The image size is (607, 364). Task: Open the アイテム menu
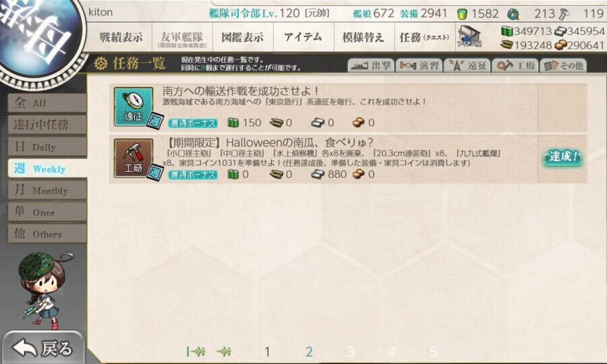click(303, 37)
